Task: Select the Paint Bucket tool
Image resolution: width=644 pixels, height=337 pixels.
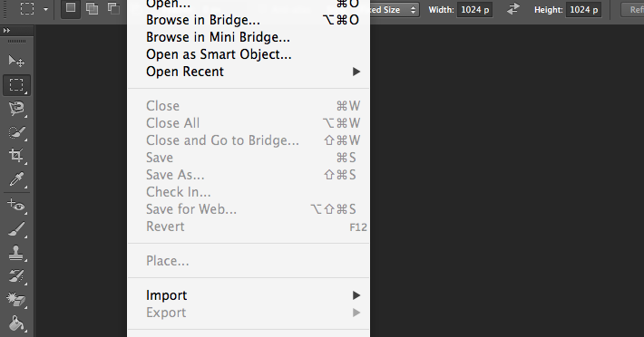Action: pos(16,323)
